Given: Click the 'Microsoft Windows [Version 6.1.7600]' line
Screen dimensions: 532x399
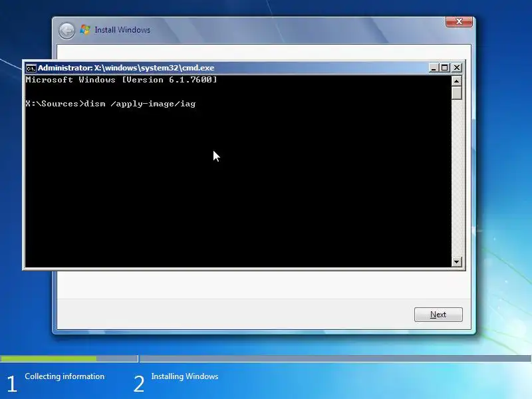Looking at the screenshot, I should [x=121, y=80].
